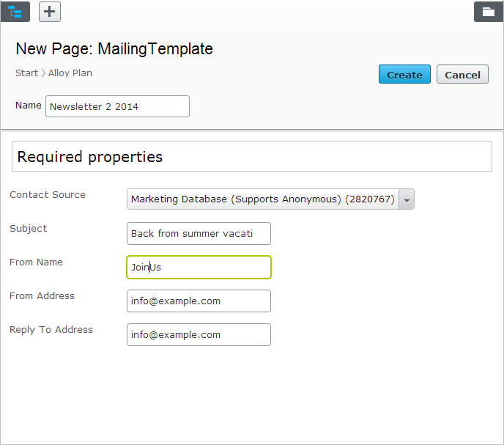Click the Contact Source label
Viewport: 504px width, 445px height.
pyautogui.click(x=48, y=195)
